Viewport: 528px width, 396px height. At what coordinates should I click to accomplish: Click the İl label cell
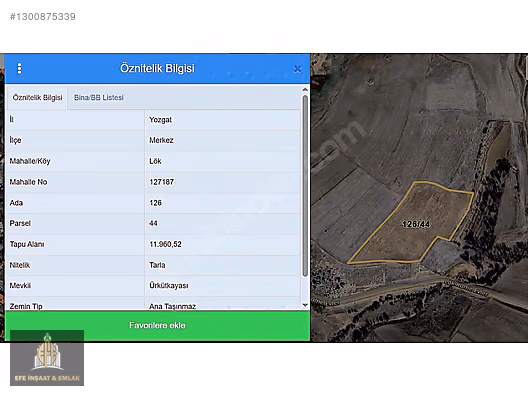tap(75, 120)
